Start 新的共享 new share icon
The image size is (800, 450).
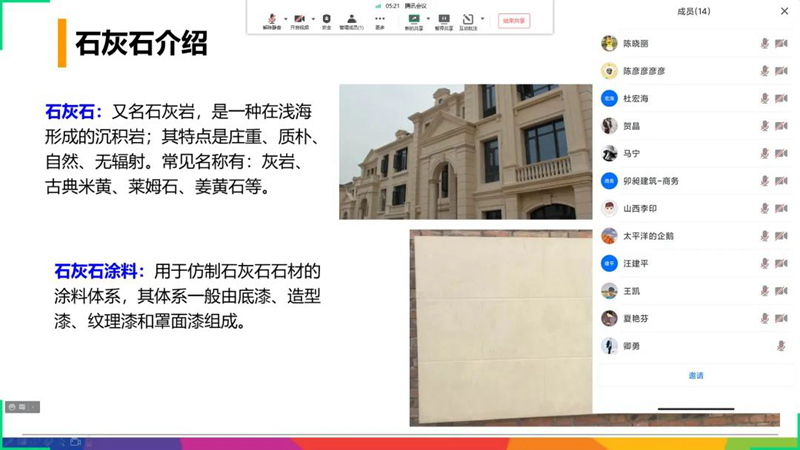414,19
